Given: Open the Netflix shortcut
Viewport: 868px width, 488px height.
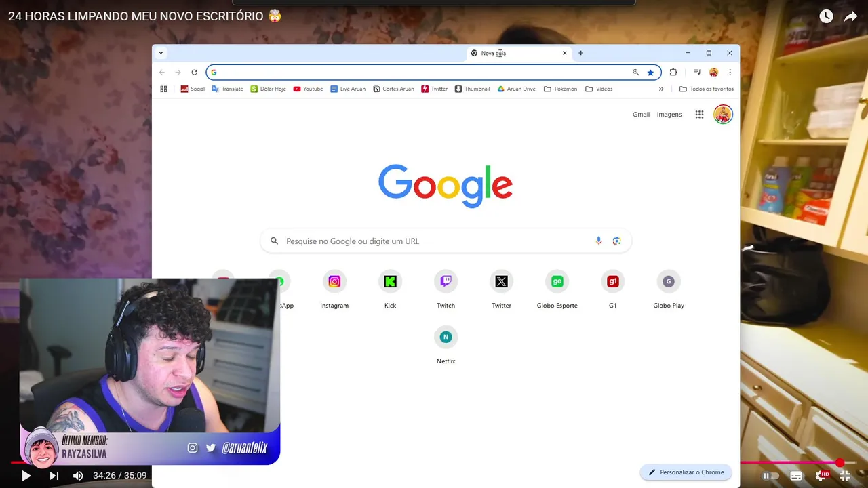Looking at the screenshot, I should (446, 346).
